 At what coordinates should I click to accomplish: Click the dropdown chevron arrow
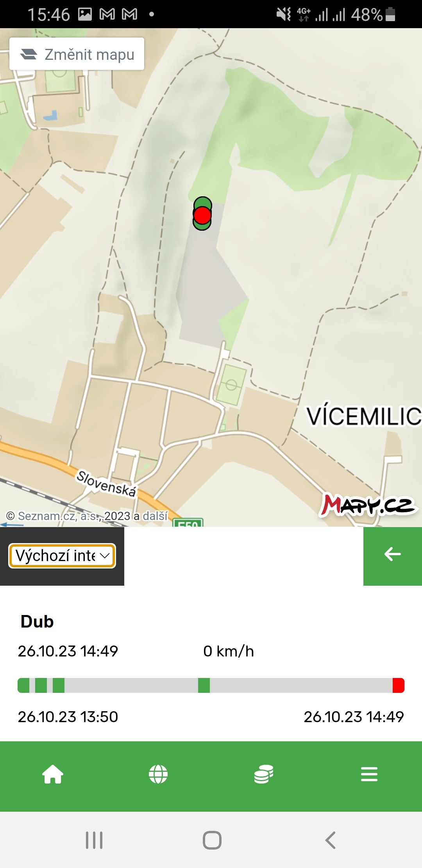(104, 556)
